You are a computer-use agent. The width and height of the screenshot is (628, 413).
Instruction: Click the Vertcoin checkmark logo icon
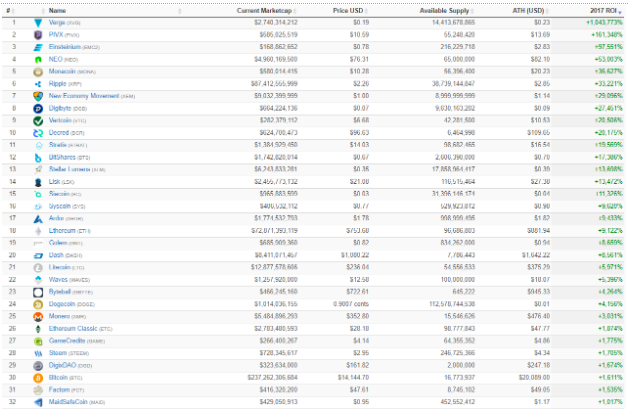38,121
